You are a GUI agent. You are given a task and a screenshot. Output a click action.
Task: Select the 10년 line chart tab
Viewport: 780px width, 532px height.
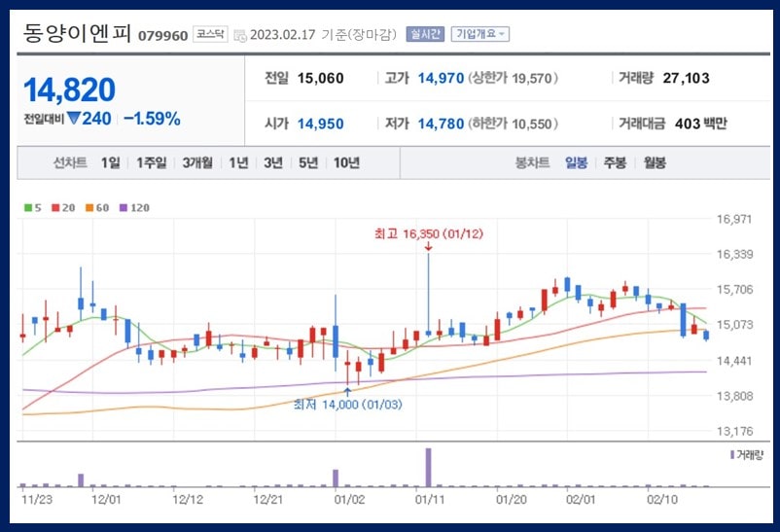click(x=346, y=162)
